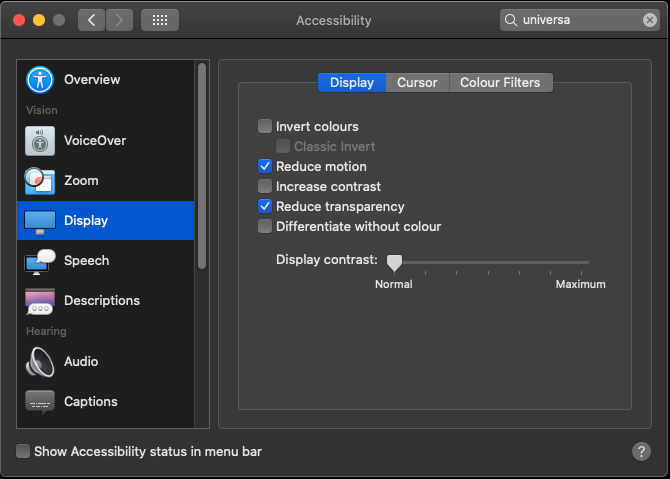Viewport: 670px width, 479px height.
Task: Click the Captions label in sidebar
Action: point(91,402)
